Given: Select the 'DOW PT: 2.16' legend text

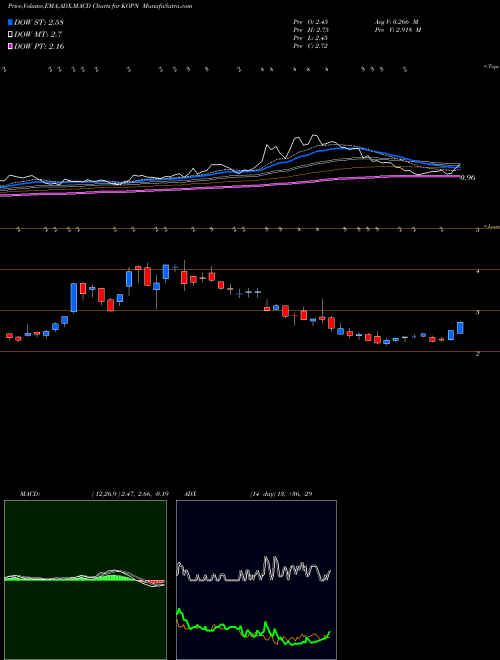Looking at the screenshot, I should (39, 47).
